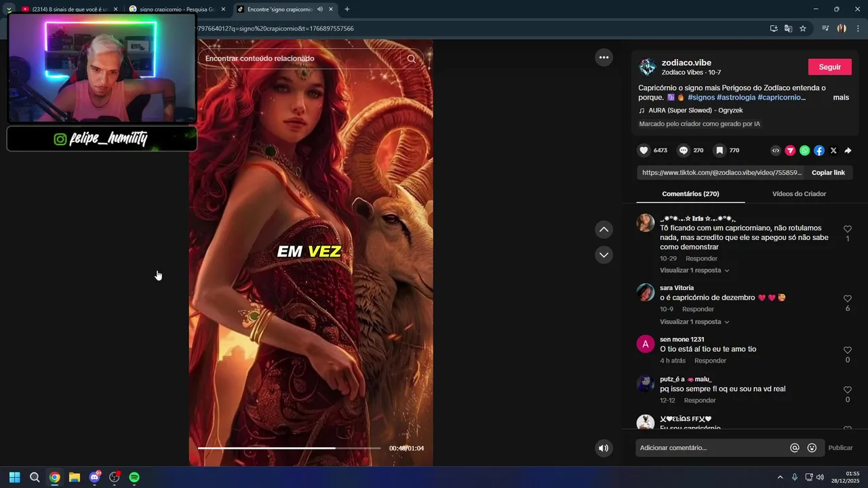This screenshot has height=488, width=868.
Task: Translate this page with the translate icon
Action: pyautogui.click(x=788, y=28)
